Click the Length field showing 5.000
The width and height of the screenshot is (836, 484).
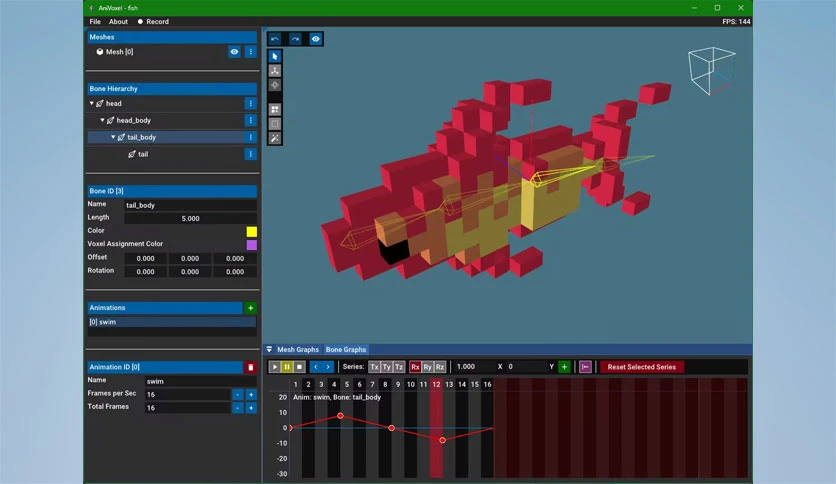[x=190, y=219]
